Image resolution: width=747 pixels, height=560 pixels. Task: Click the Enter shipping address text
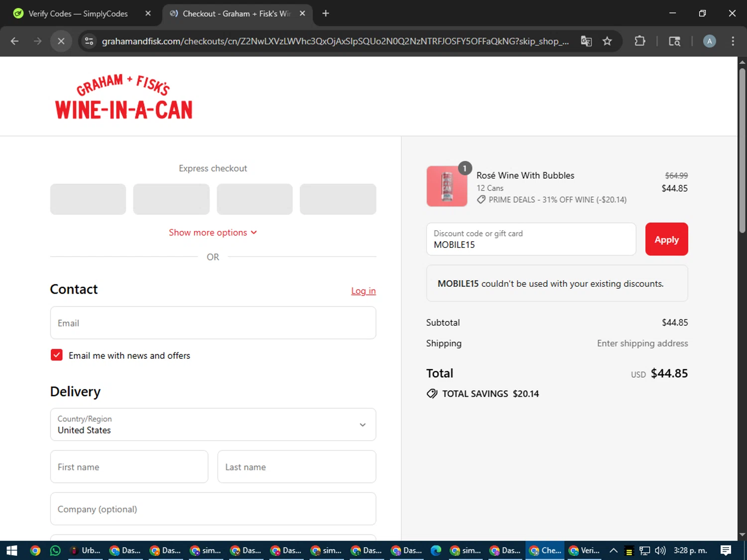point(642,343)
